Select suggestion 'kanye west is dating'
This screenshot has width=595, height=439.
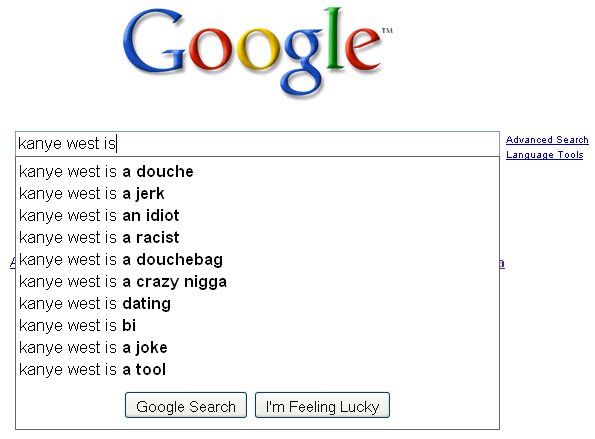(257, 304)
